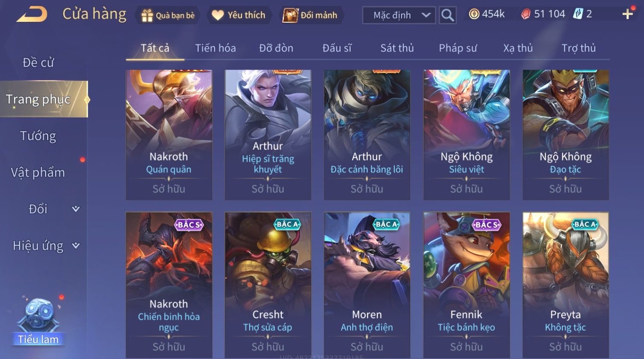Open Đổi mảnh shard exchange
The image size is (644, 359).
(290, 15)
